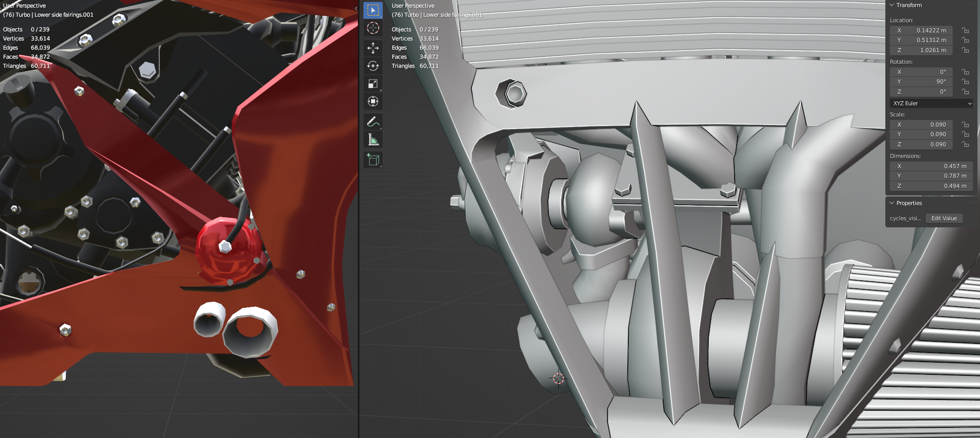Click the Dimensions Y field 0.787 m
The image size is (980, 438).
931,176
